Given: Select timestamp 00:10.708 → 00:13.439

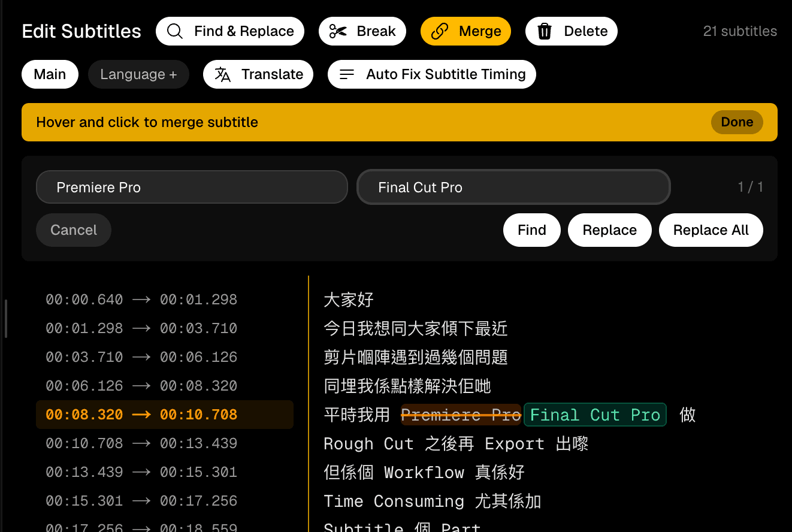Looking at the screenshot, I should 141,443.
